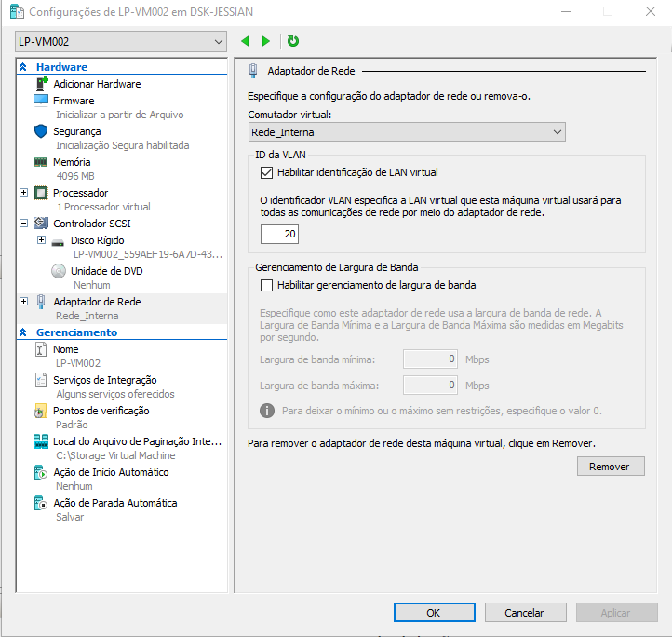Click the green forward arrow icon

[x=265, y=41]
